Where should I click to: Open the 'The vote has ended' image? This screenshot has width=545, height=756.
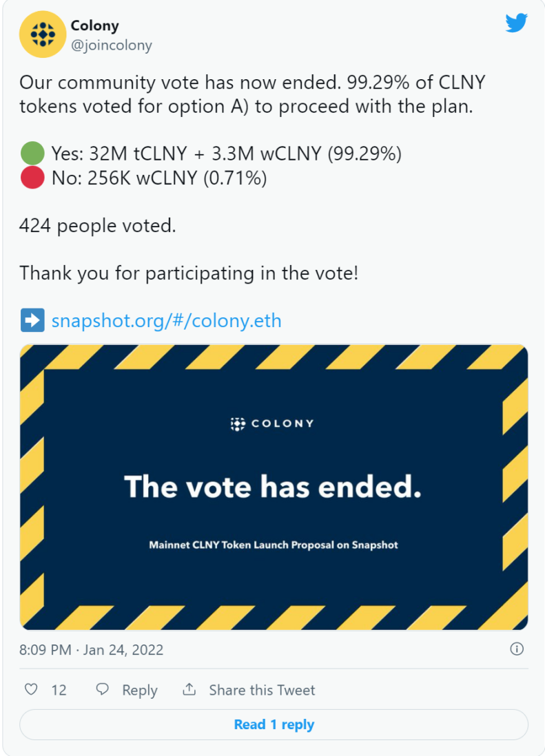(x=274, y=487)
